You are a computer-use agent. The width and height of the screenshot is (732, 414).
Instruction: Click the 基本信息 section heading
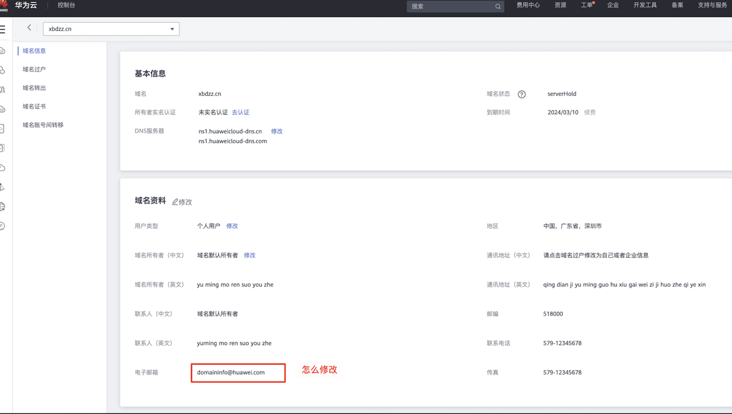[x=150, y=74]
